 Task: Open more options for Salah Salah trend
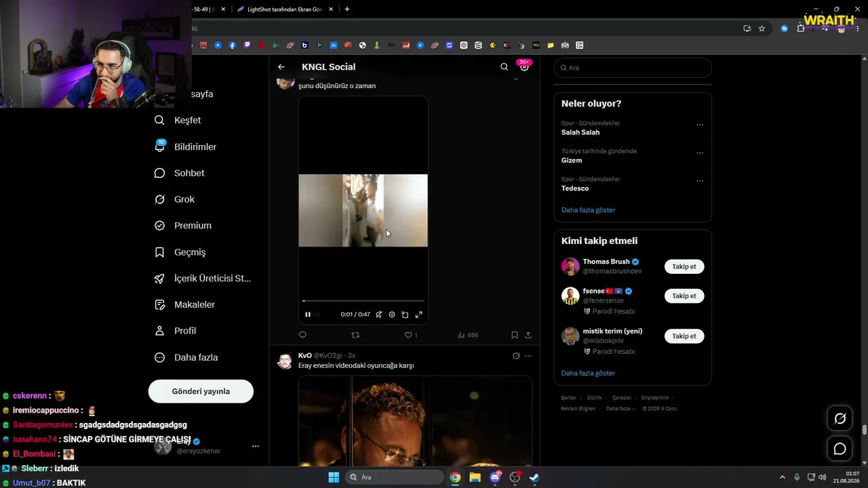[700, 125]
